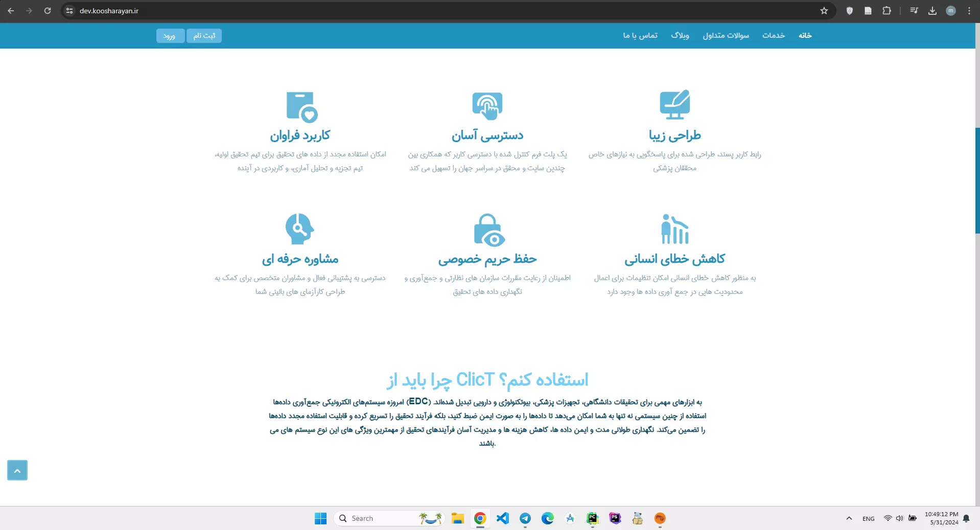Image resolution: width=980 pixels, height=530 pixels.
Task: Go back with browser back arrow
Action: 11,11
